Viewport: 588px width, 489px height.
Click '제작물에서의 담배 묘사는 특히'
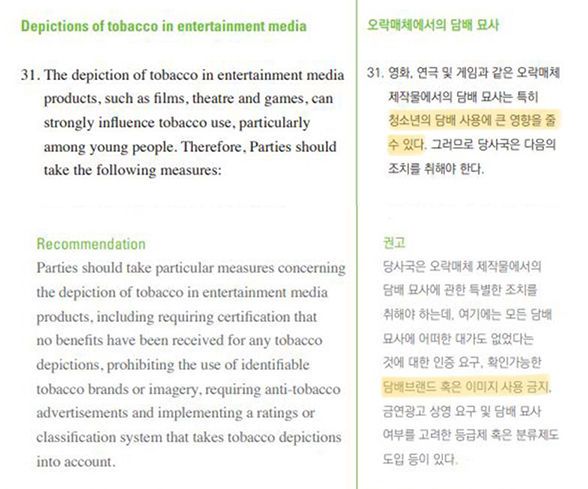tap(464, 97)
